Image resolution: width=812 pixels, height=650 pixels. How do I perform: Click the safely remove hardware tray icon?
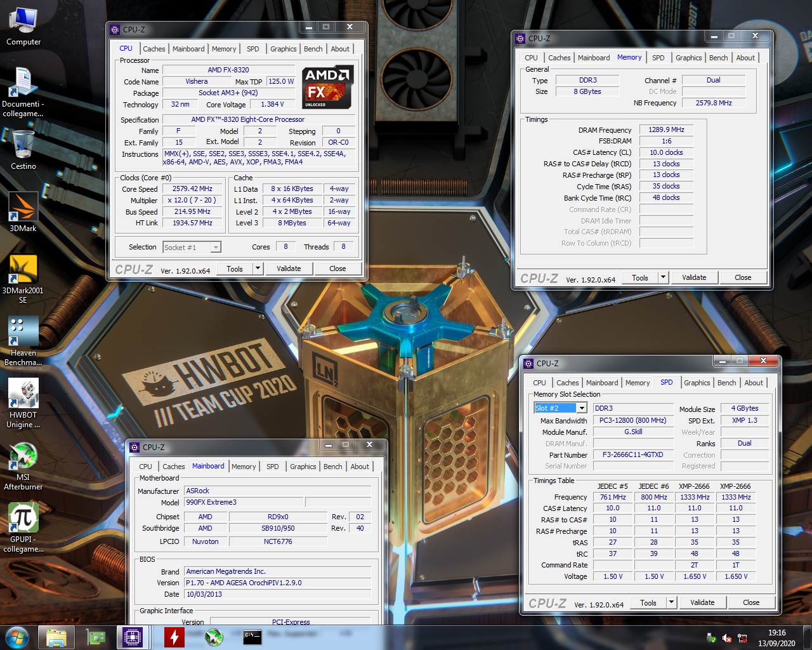pos(712,639)
